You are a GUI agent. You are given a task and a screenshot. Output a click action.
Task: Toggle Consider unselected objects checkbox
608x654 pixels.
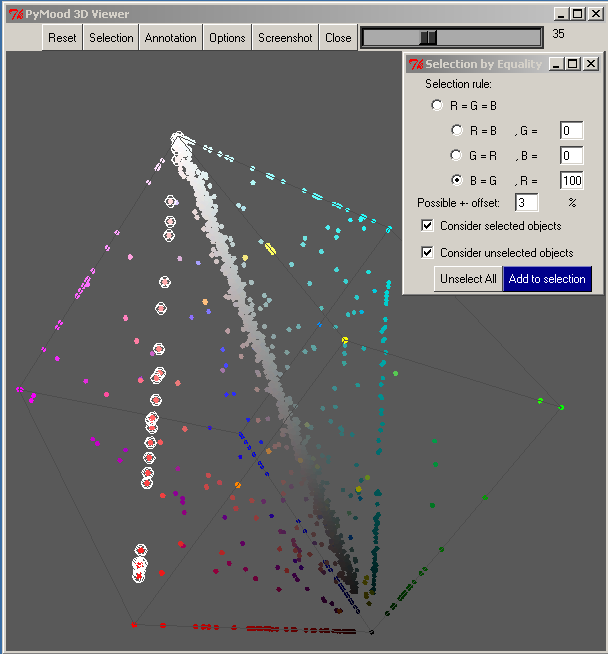coord(427,252)
